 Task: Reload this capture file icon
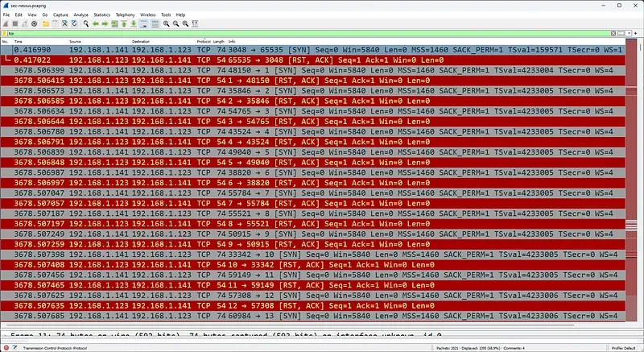point(74,24)
